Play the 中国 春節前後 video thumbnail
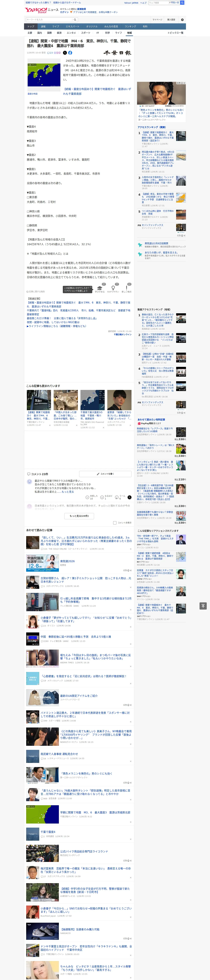Screen dimensions: 210x980 tap(32, 639)
